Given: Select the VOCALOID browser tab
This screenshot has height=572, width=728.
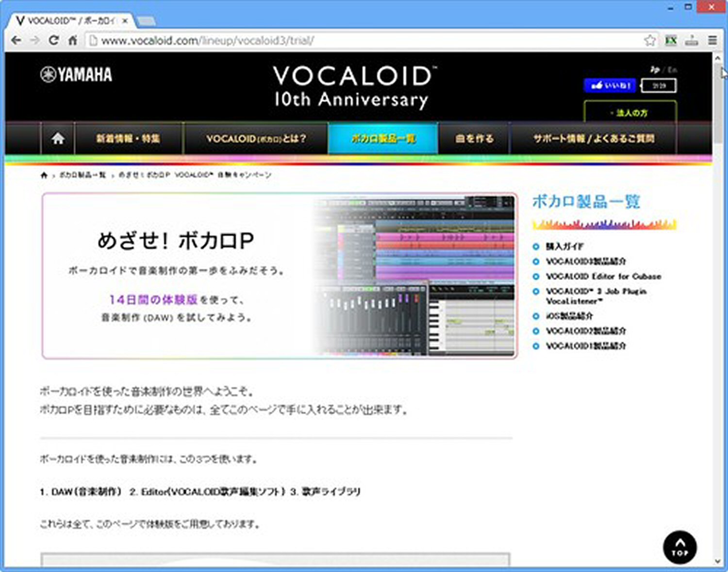Looking at the screenshot, I should (72, 21).
